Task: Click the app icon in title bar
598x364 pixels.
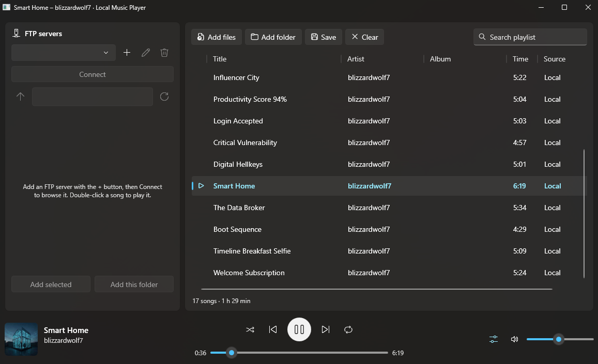Action: click(7, 7)
